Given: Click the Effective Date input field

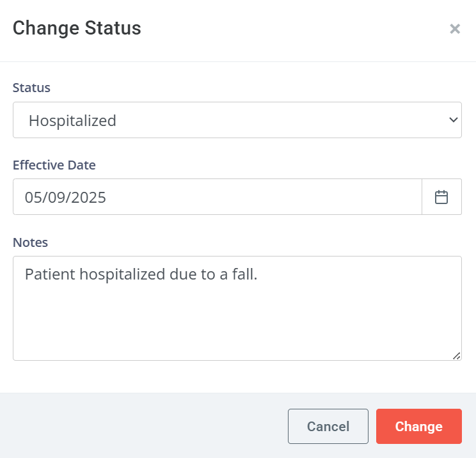Looking at the screenshot, I should (218, 197).
